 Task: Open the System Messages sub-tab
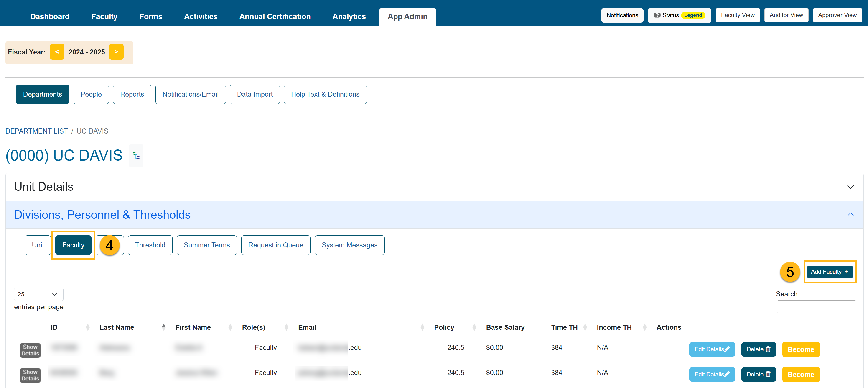tap(349, 245)
